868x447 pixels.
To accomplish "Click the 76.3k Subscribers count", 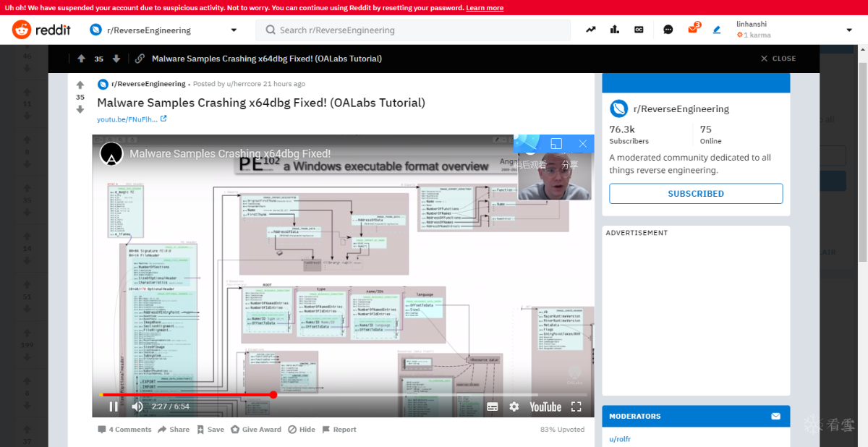I will pos(629,134).
